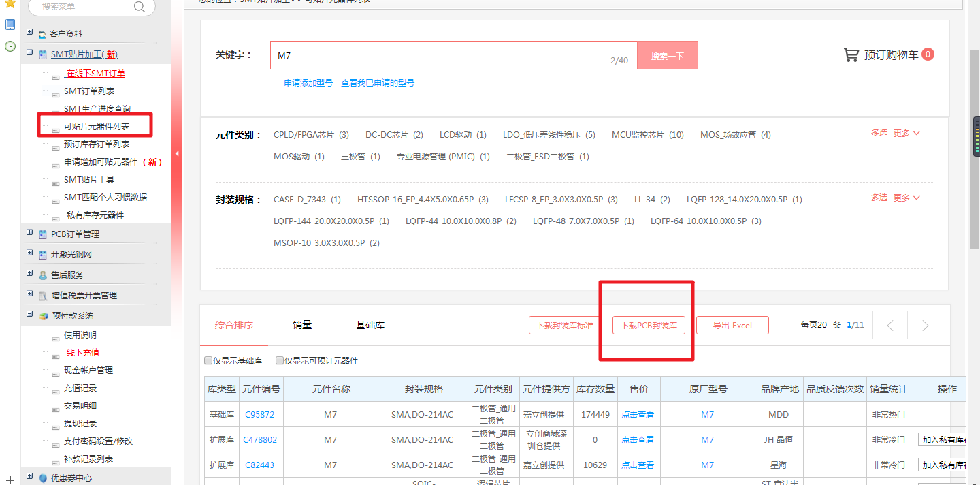Click the blue bookmark icon in left strip
The width and height of the screenshot is (980, 485).
pyautogui.click(x=10, y=25)
